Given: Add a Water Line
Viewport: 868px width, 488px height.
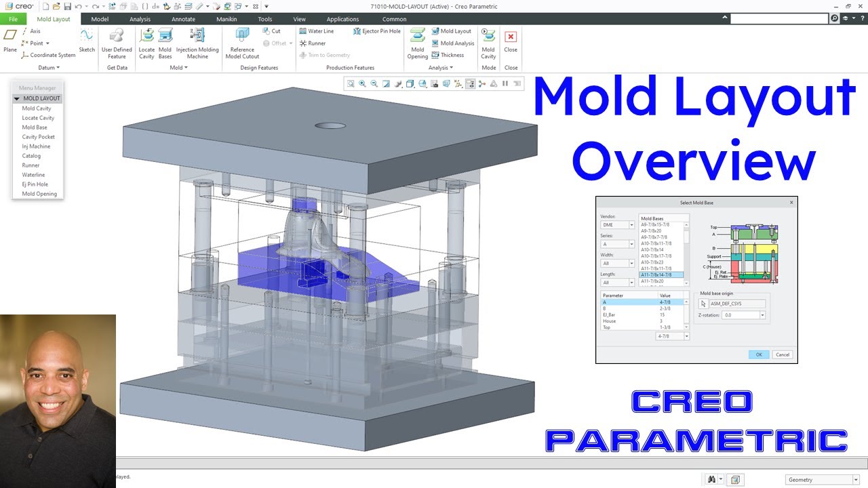Looking at the screenshot, I should pyautogui.click(x=317, y=31).
